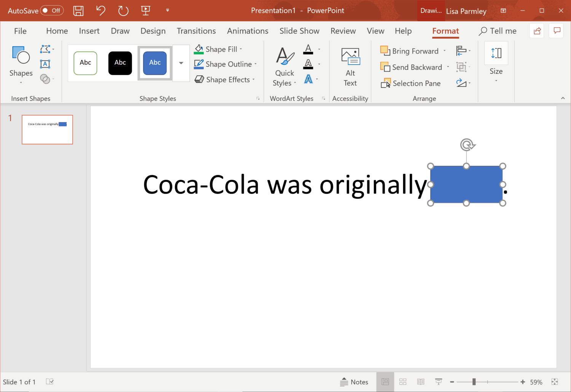
Task: Click the 59% zoom level
Action: pyautogui.click(x=536, y=382)
